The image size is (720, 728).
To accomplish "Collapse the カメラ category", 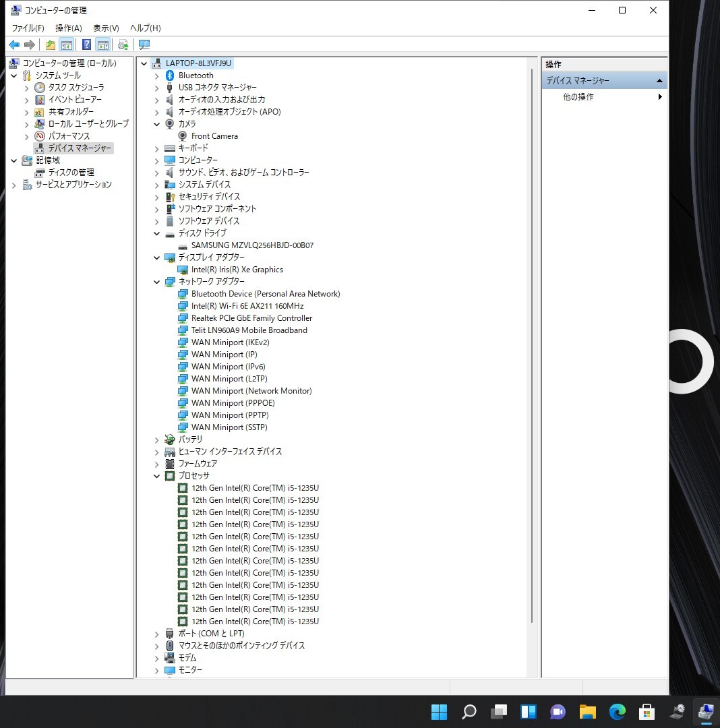I will click(x=157, y=124).
